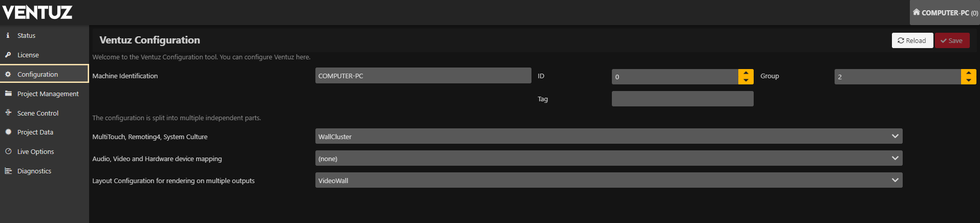This screenshot has width=980, height=223.
Task: Decrease the Group value with down arrow
Action: click(x=969, y=80)
